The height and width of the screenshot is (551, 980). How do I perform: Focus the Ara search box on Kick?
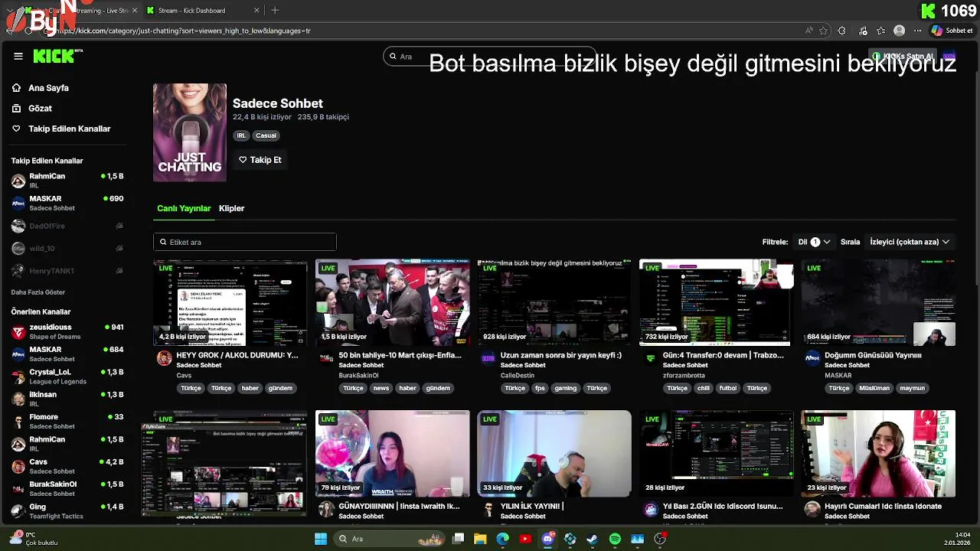(490, 57)
